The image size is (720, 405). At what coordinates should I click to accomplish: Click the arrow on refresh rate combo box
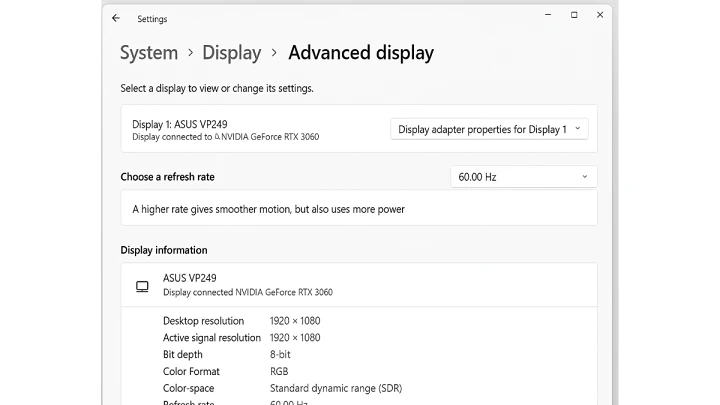(x=585, y=177)
